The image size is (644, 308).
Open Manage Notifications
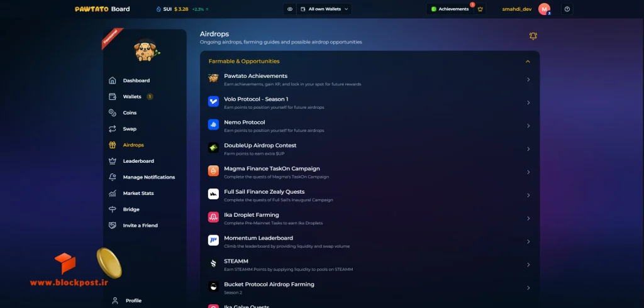pos(148,177)
